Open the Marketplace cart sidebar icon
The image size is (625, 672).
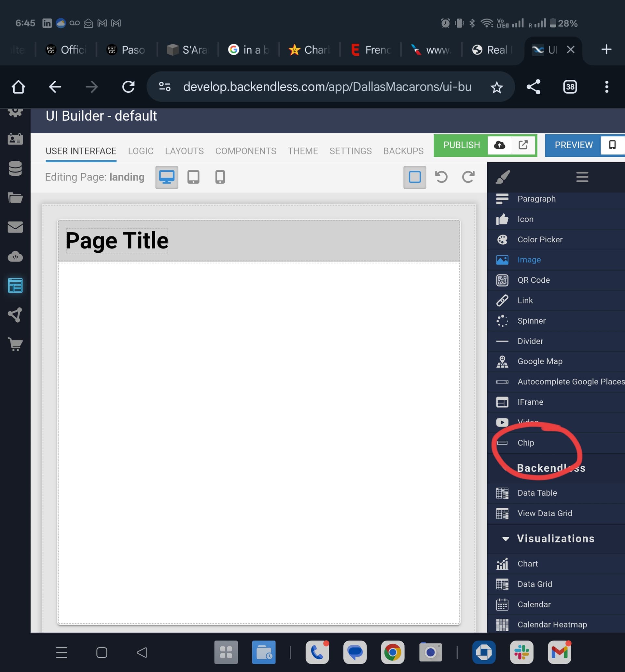click(x=15, y=344)
